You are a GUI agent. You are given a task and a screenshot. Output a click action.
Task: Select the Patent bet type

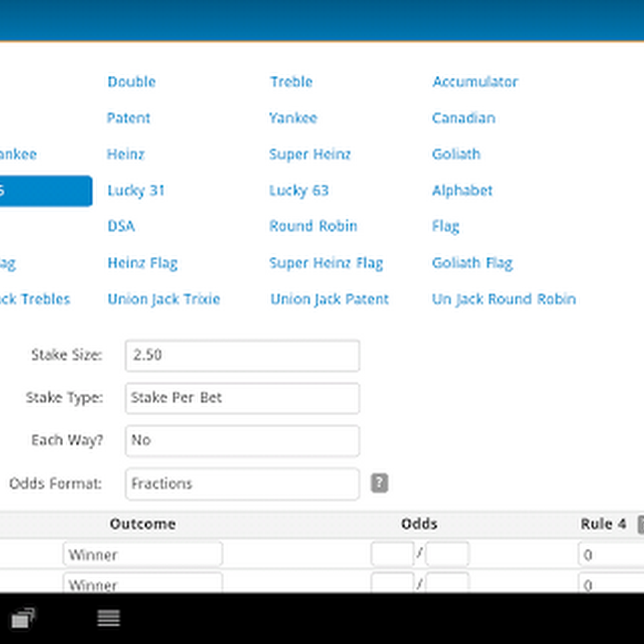click(x=129, y=118)
